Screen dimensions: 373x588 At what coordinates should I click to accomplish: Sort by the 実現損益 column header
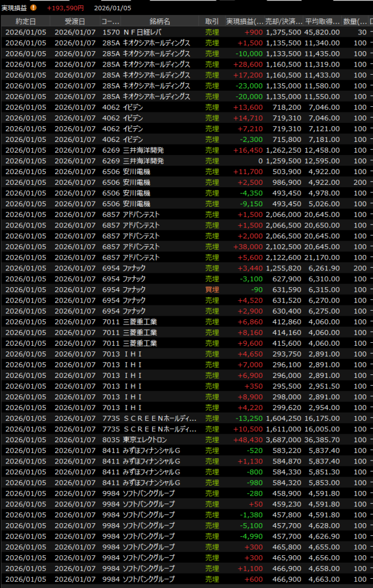244,21
